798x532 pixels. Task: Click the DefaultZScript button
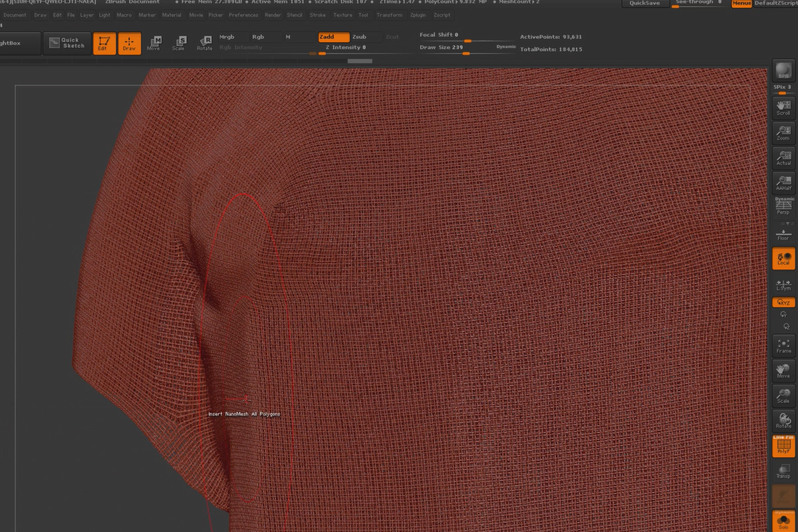point(776,3)
